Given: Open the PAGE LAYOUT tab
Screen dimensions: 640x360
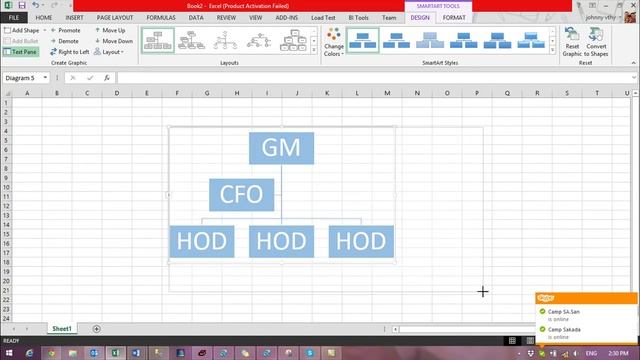Looking at the screenshot, I should click(115, 18).
